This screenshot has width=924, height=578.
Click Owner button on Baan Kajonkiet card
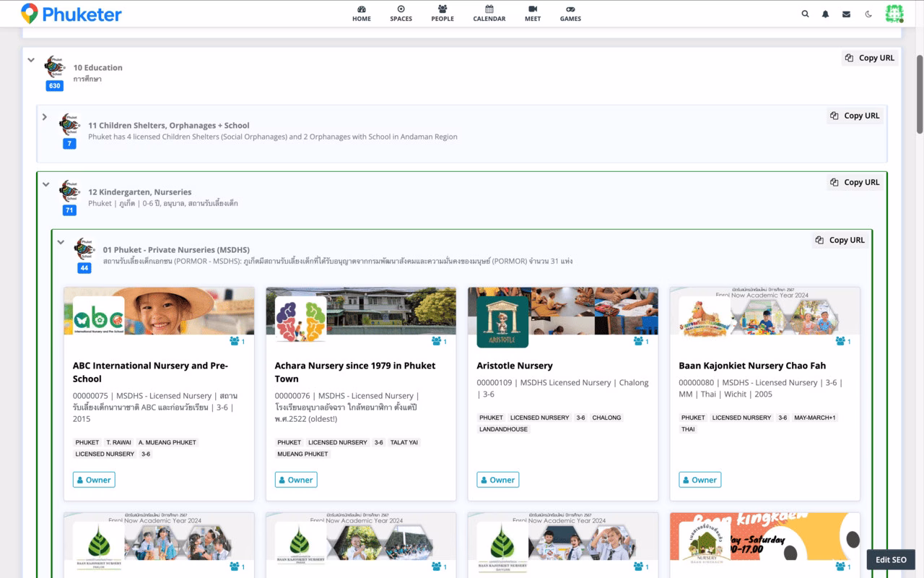[x=700, y=480]
